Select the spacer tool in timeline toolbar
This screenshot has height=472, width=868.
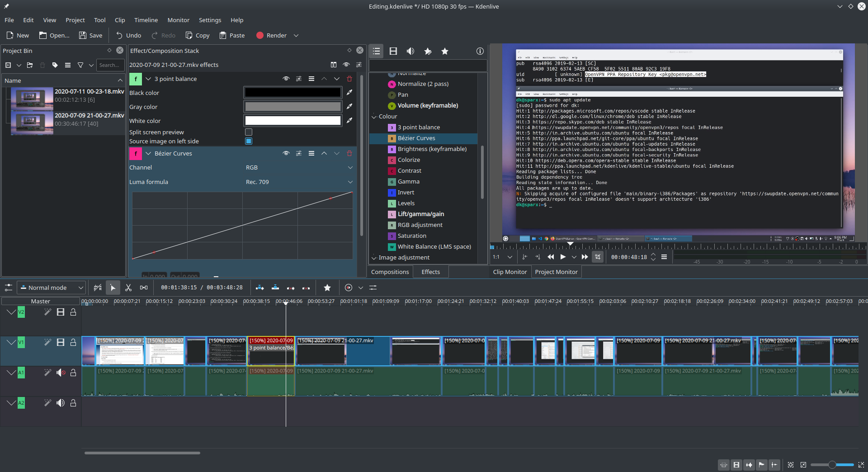144,288
